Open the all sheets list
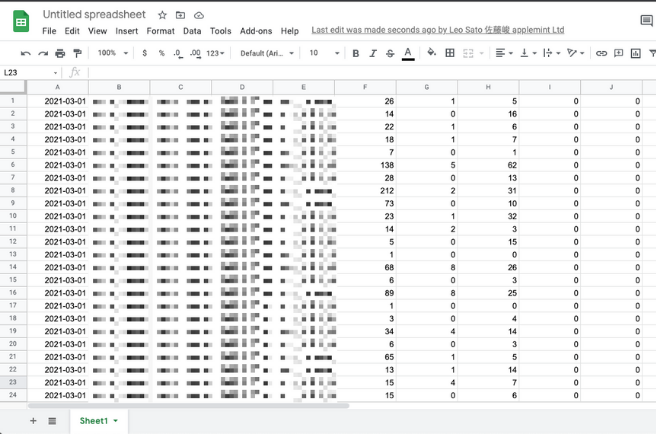The image size is (656, 434). [x=52, y=421]
